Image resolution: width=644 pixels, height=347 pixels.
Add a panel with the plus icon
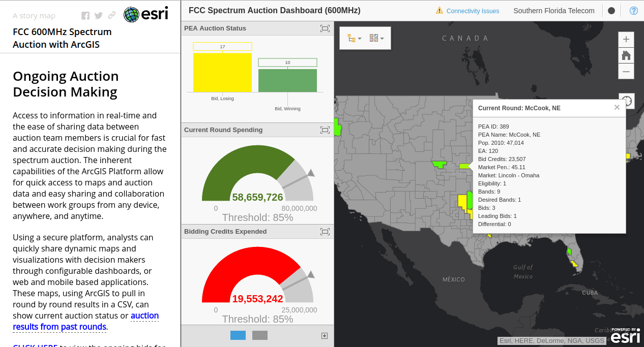(325, 335)
